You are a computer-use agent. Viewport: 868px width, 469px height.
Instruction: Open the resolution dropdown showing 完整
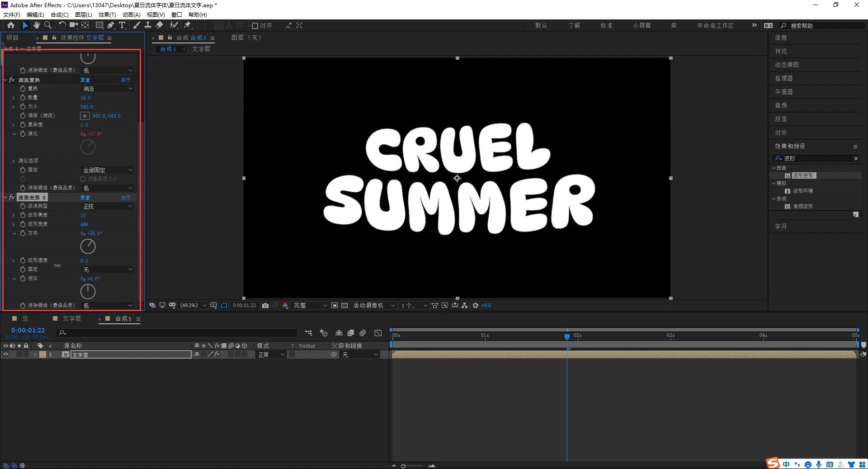coord(310,306)
